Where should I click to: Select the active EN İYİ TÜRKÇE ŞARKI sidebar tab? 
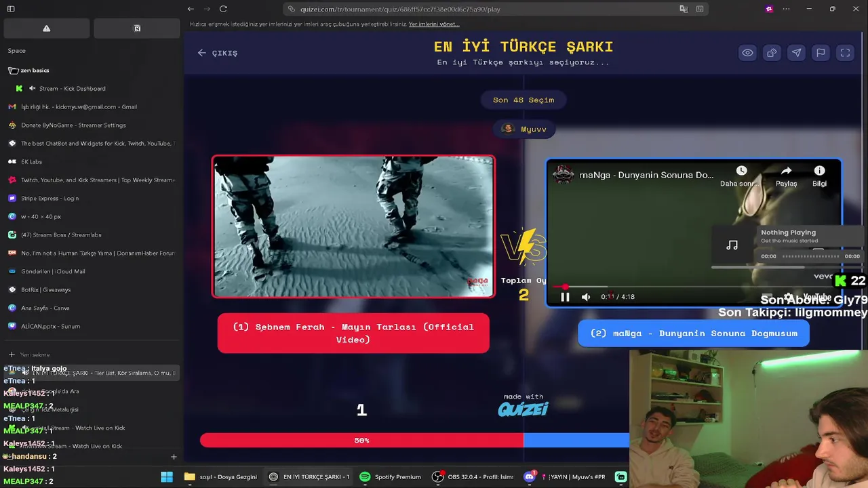pyautogui.click(x=92, y=373)
